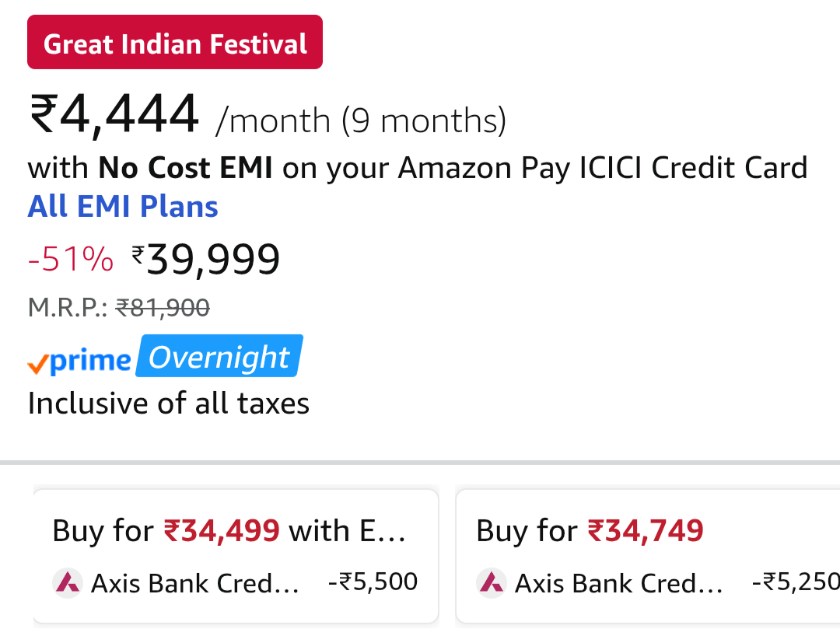Click the Amazon Pay ICICI Credit Card text
This screenshot has width=840, height=636.
pyautogui.click(x=603, y=168)
